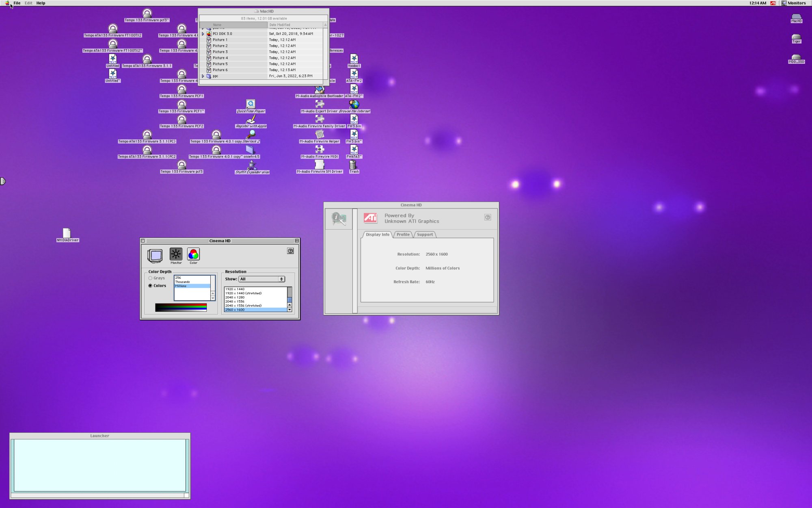Open the Trash on desktop
The width and height of the screenshot is (812, 508).
353,165
